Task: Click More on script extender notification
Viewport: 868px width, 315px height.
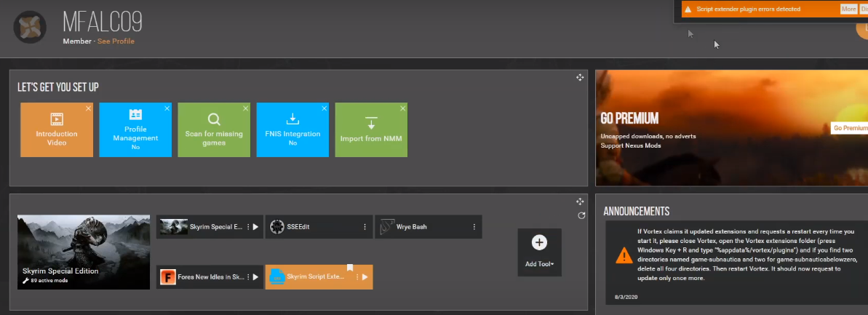Action: pos(848,9)
